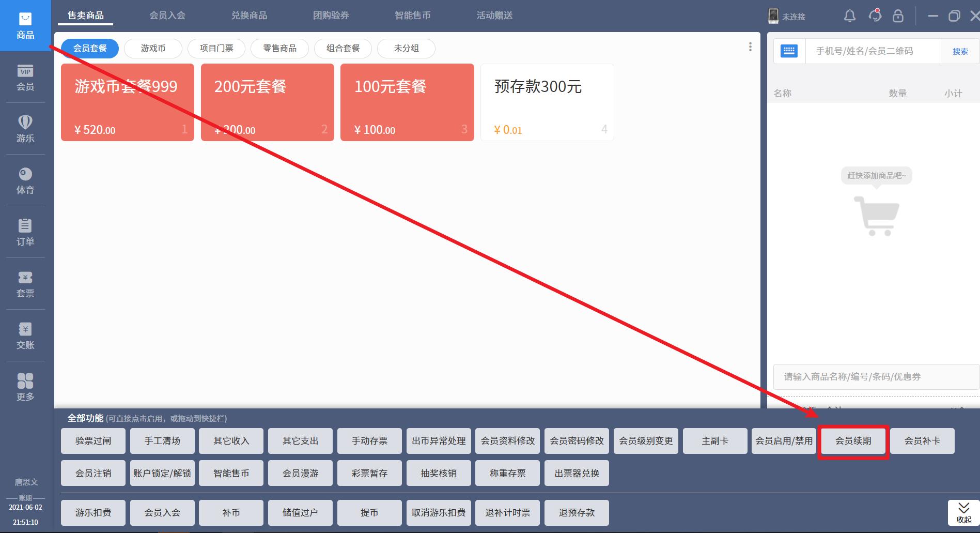Click the 搜索 button

[x=960, y=51]
